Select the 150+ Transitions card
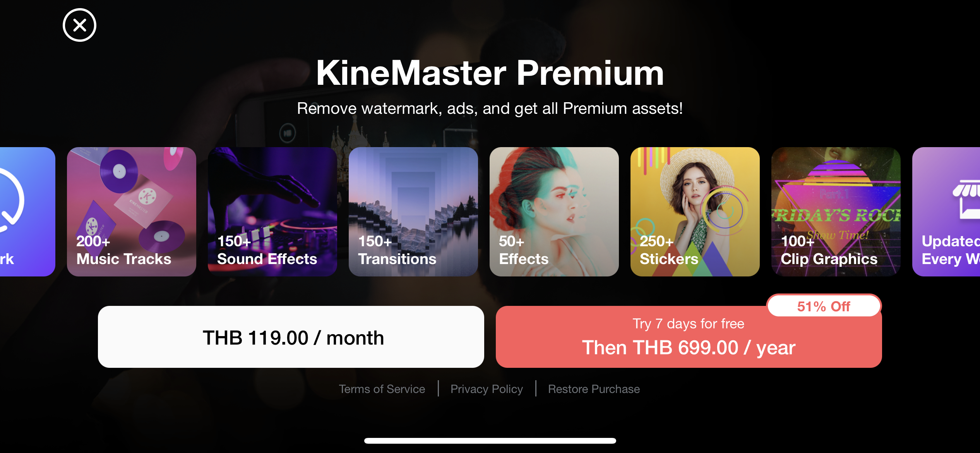 413,211
